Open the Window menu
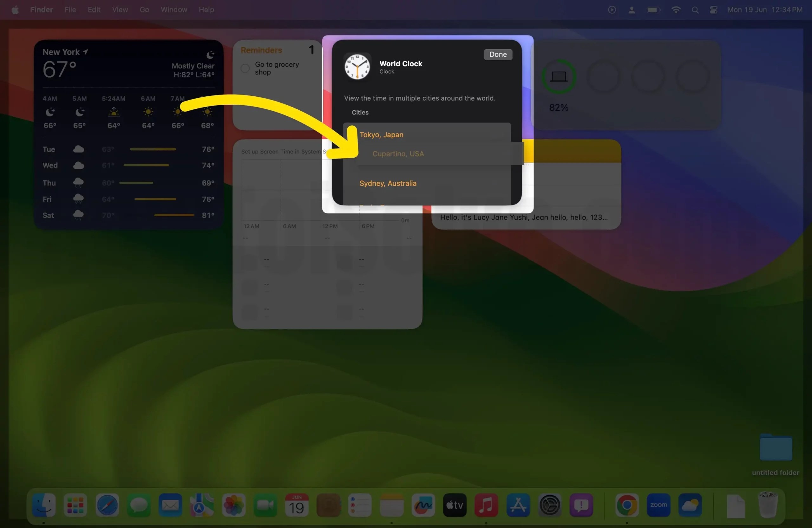812x528 pixels. click(x=174, y=10)
